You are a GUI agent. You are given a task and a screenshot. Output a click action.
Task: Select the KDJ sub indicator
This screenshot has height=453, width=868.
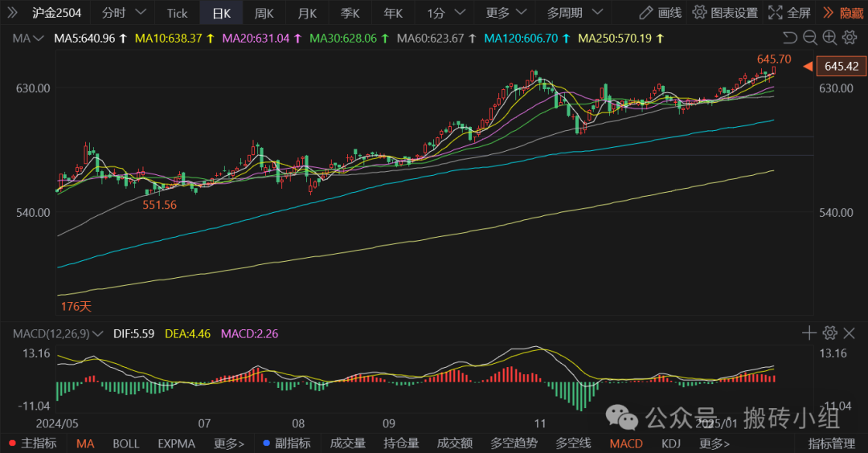tap(671, 443)
